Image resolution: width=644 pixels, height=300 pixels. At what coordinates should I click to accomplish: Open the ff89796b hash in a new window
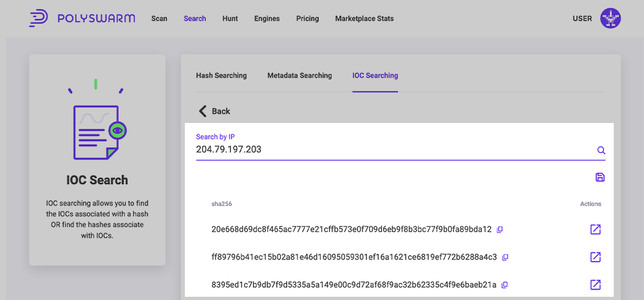pos(595,258)
